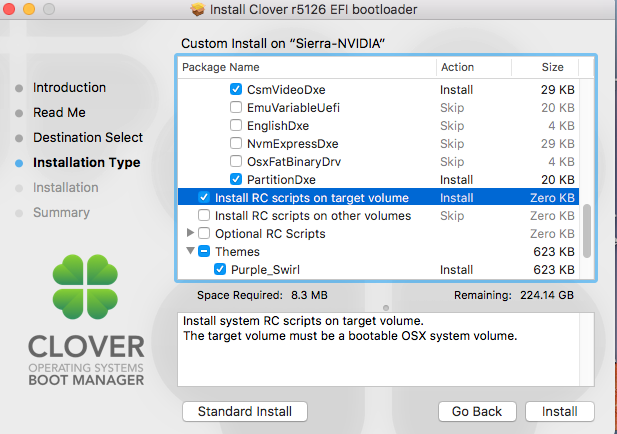
Task: Click Go Back button
Action: click(x=477, y=412)
